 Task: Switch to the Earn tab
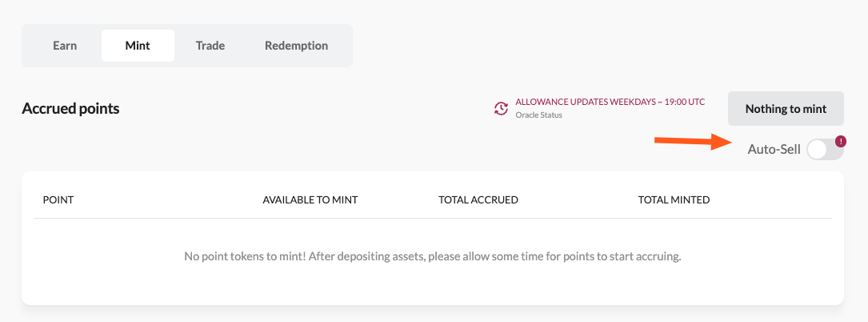point(65,46)
